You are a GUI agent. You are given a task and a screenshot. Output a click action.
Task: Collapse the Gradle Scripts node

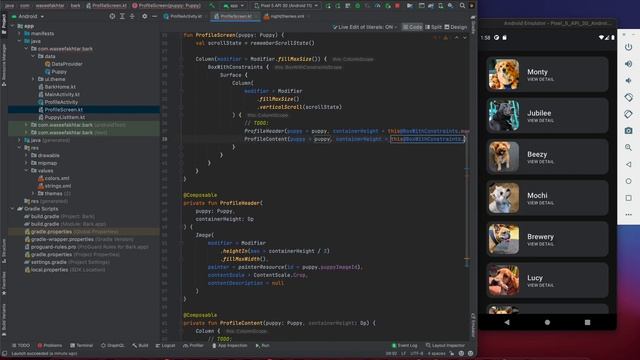[12, 209]
